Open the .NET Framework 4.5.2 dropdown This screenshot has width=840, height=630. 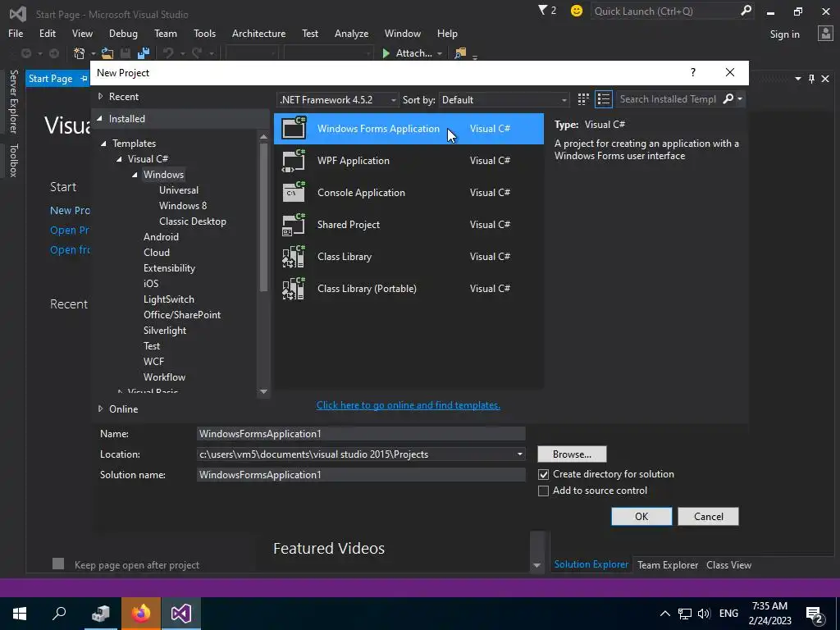(338, 99)
